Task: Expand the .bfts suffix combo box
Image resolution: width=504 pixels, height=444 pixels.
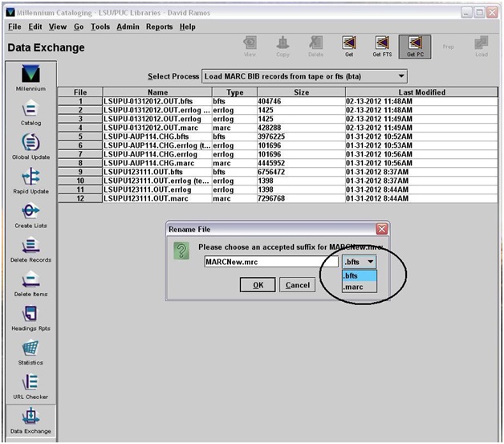Action: click(x=359, y=262)
